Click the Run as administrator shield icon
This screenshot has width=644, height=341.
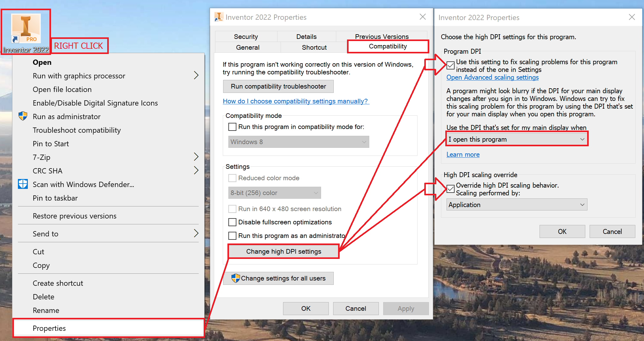(x=23, y=116)
